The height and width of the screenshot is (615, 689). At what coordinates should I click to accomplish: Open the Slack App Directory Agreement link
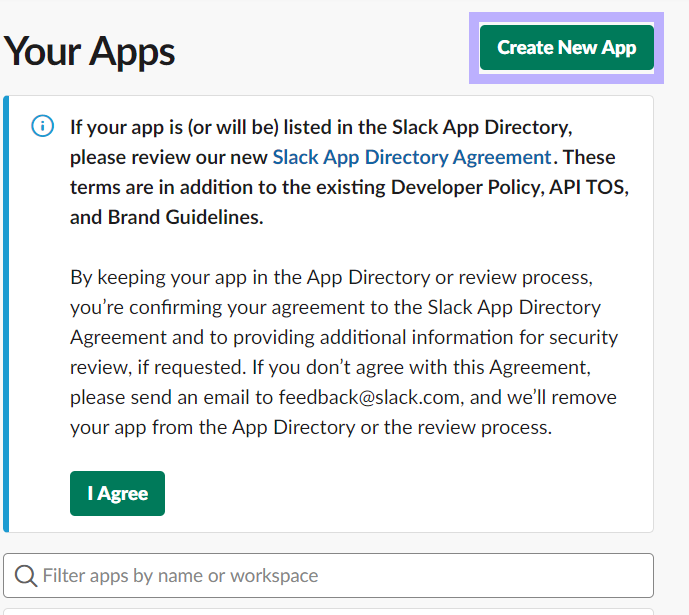pos(412,157)
